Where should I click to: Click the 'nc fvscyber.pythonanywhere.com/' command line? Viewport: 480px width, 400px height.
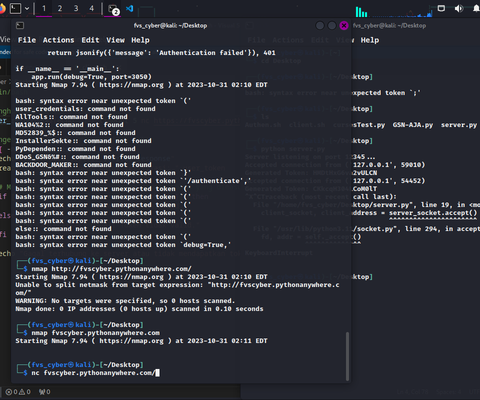pos(93,373)
